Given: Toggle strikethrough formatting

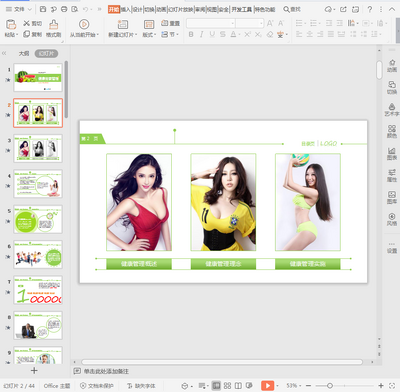Looking at the screenshot, I should [223, 34].
